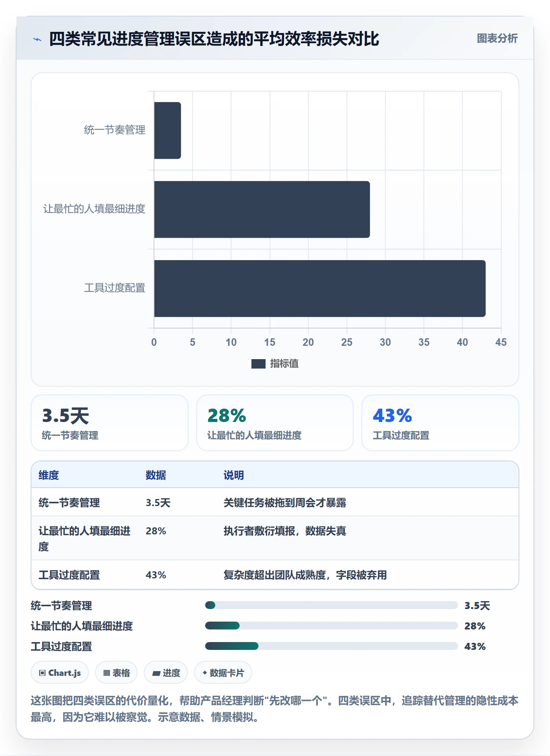Click the title 四类常见进度管理误区造成的平均效率损失对比
The width and height of the screenshot is (550, 756).
pos(214,39)
